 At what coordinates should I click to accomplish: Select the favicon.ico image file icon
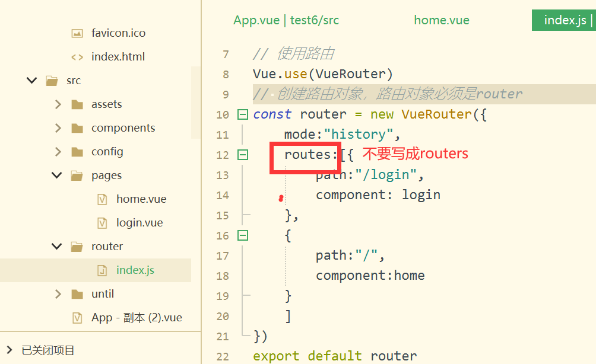point(77,33)
